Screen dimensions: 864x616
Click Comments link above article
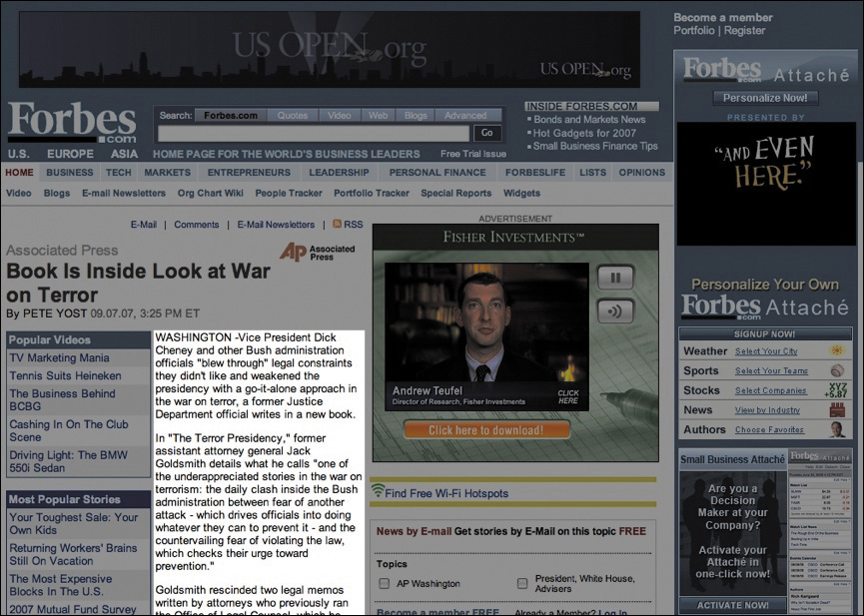pos(196,225)
